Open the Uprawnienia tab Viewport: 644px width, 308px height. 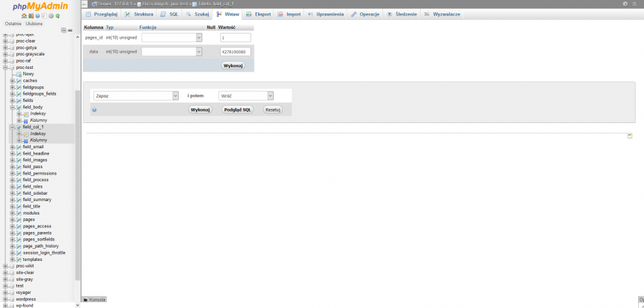tap(326, 14)
